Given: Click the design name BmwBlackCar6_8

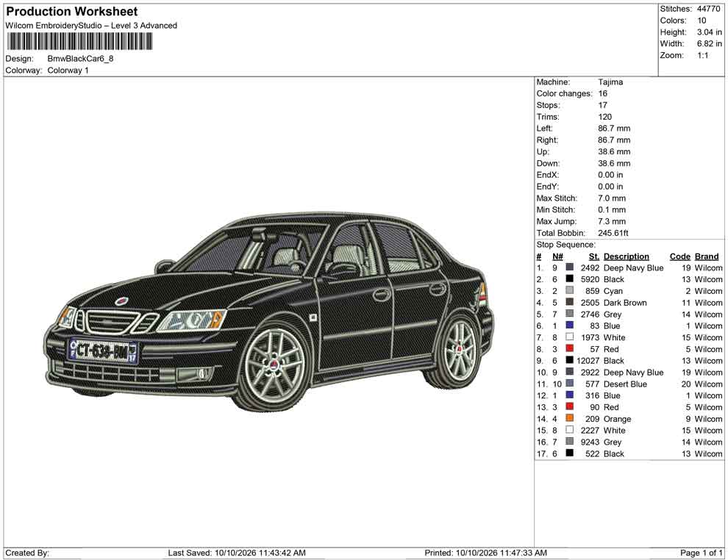Looking at the screenshot, I should [x=80, y=59].
